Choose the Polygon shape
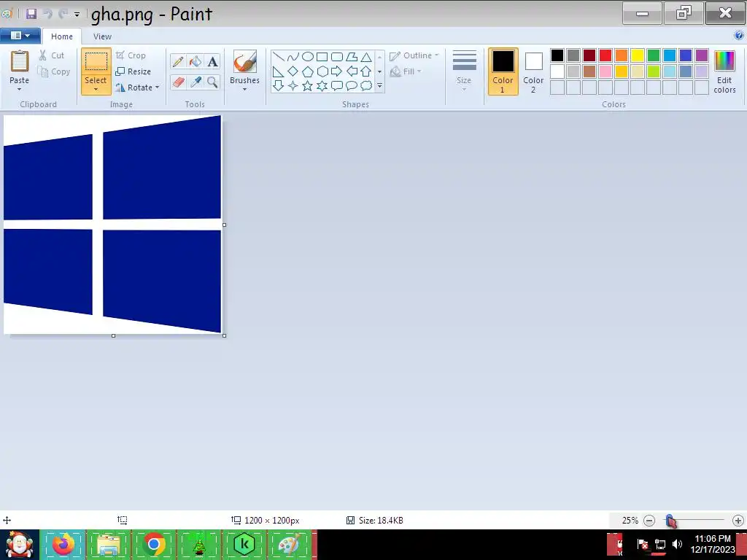 (x=352, y=57)
